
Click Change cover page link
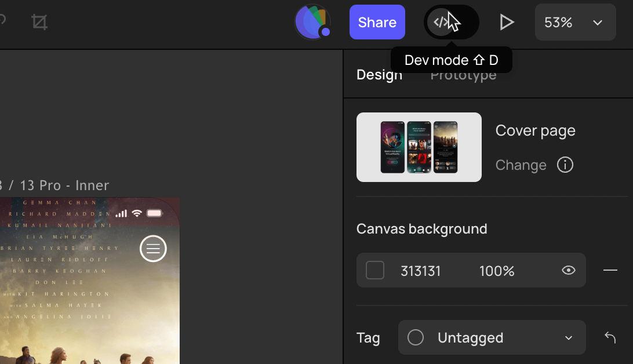521,165
